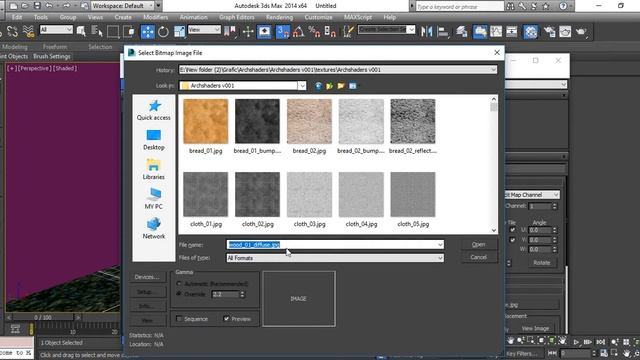Toggle the Keyboard Shortcut Override icon
The image size is (640, 360).
(264, 31)
